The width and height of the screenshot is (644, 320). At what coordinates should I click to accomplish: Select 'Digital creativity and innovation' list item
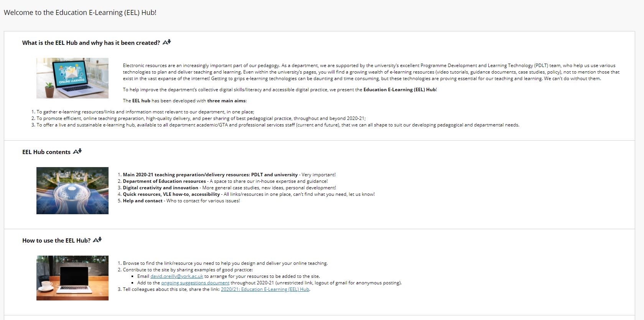(160, 188)
